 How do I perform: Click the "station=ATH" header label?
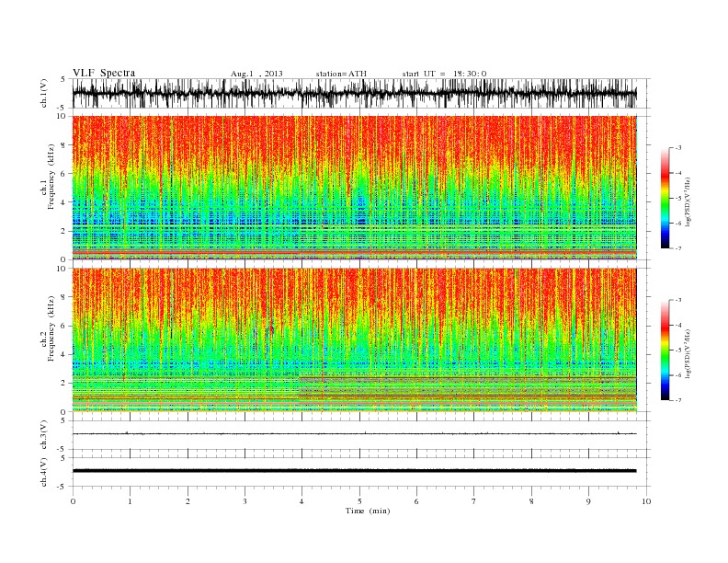pyautogui.click(x=341, y=74)
